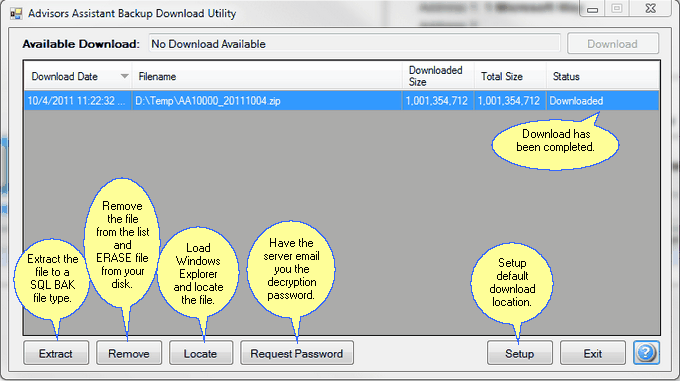This screenshot has height=381, width=680.
Task: Select the 10/4/2011 11:22:32 date cell
Action: (78, 101)
